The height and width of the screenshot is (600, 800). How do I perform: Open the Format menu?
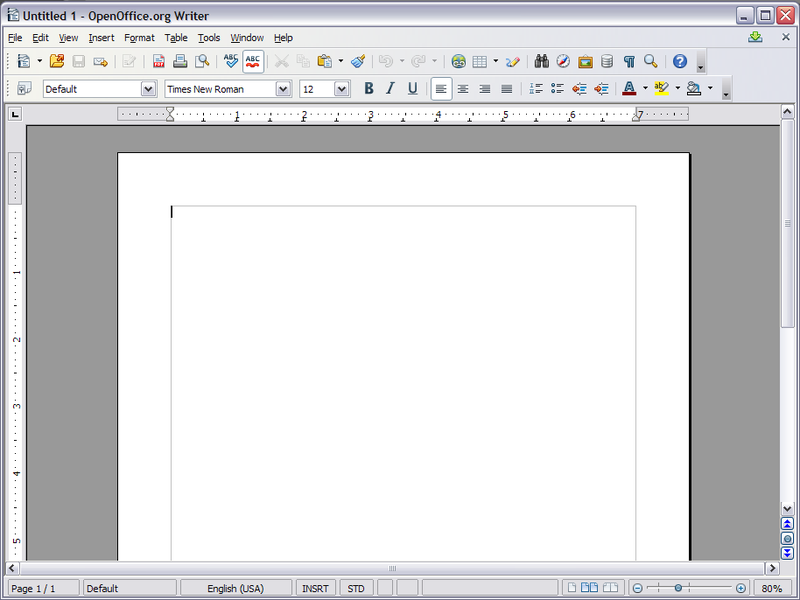coord(139,37)
